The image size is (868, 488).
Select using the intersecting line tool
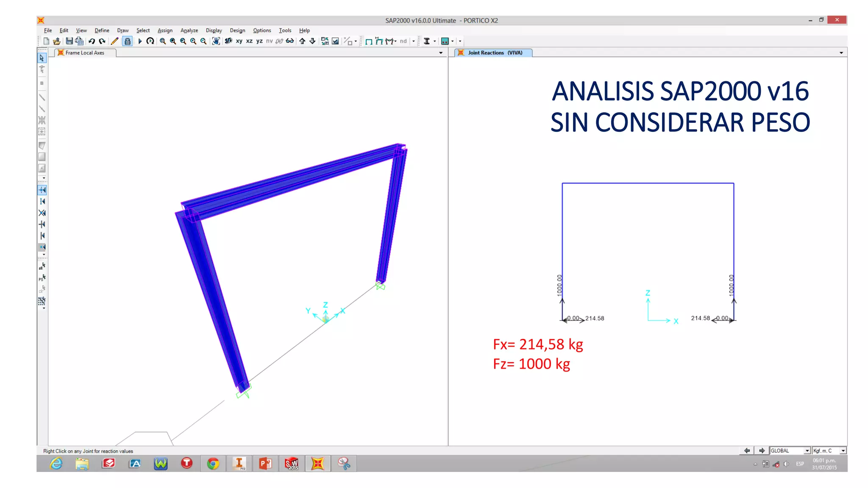[42, 301]
